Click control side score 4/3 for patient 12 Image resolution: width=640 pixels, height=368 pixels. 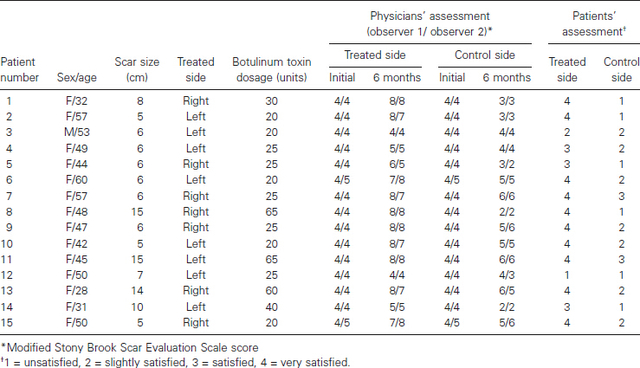coord(507,275)
